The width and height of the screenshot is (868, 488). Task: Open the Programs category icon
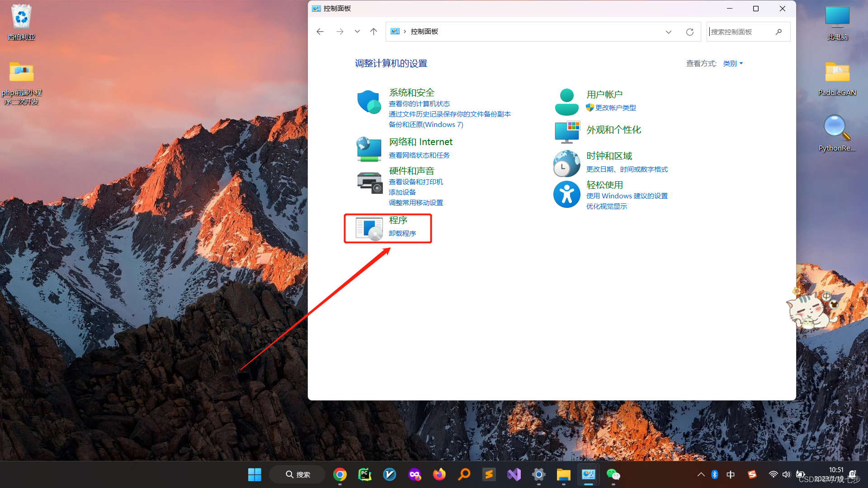369,228
